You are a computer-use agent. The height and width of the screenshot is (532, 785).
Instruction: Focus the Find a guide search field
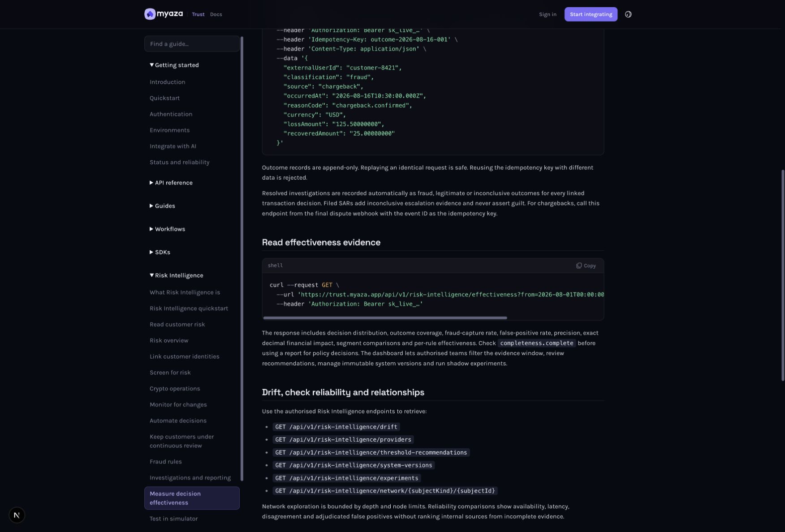tap(192, 44)
